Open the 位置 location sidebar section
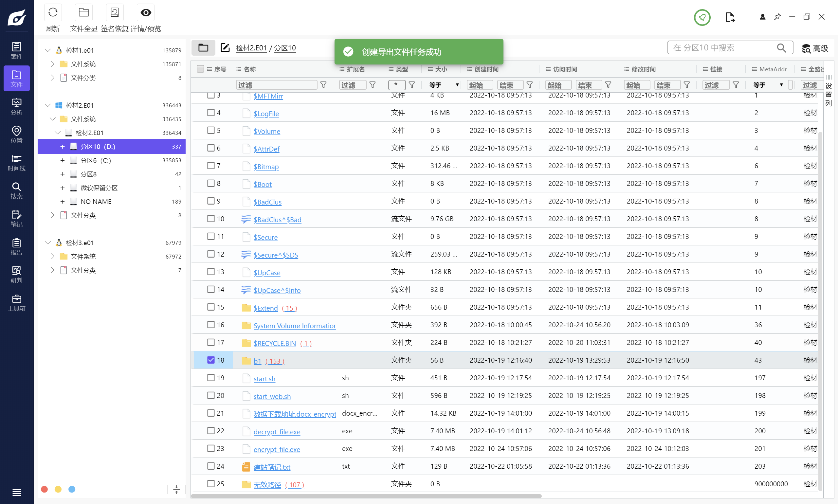This screenshot has width=838, height=504. click(x=17, y=135)
